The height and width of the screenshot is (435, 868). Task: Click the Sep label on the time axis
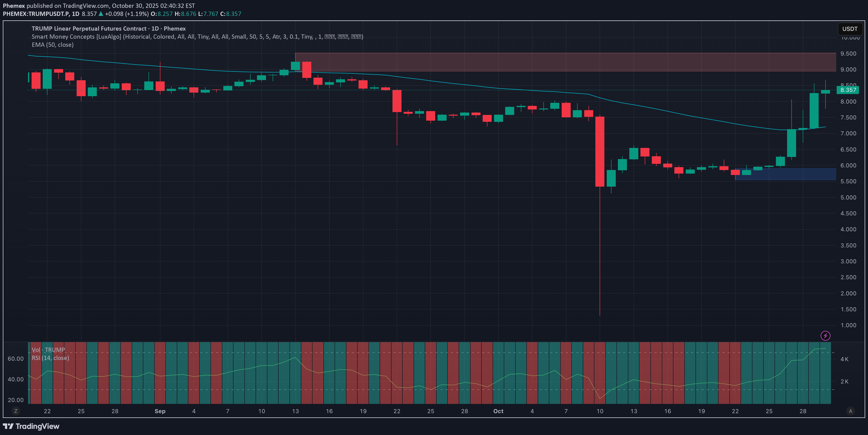tap(160, 411)
